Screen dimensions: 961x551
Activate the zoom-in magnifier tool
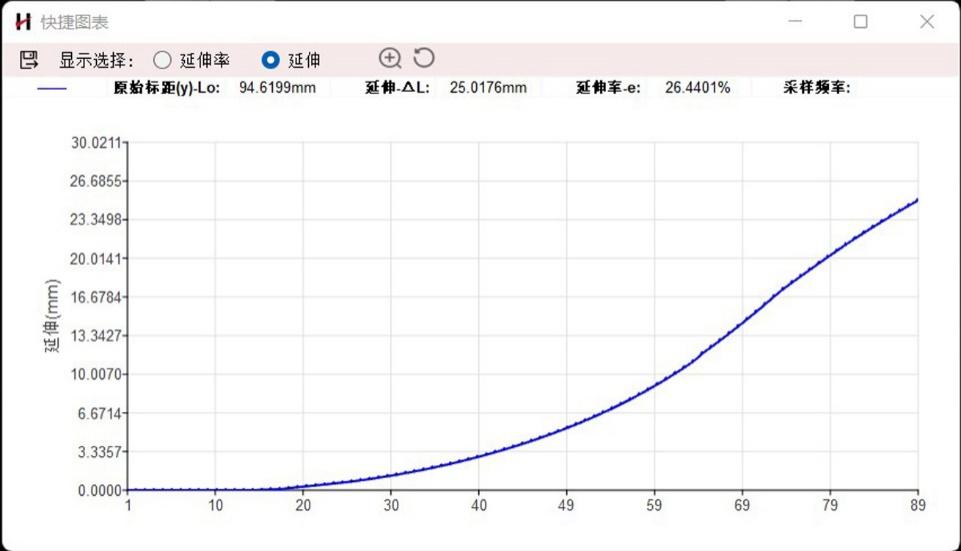pyautogui.click(x=390, y=59)
